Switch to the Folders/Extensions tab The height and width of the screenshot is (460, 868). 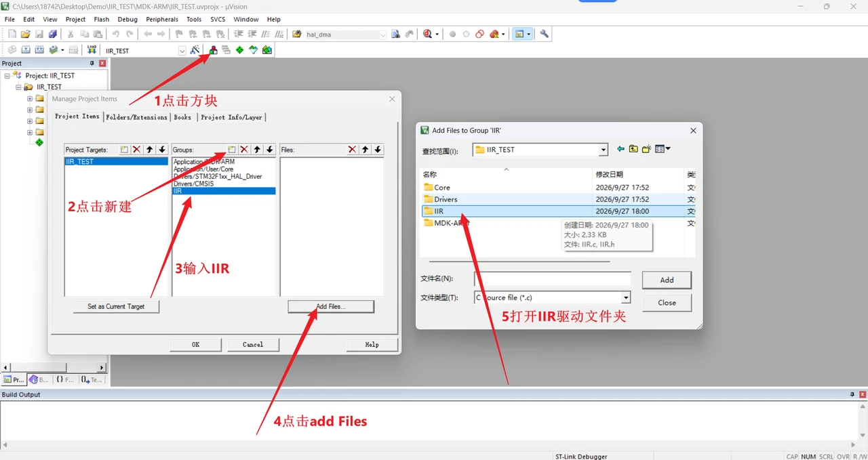136,117
